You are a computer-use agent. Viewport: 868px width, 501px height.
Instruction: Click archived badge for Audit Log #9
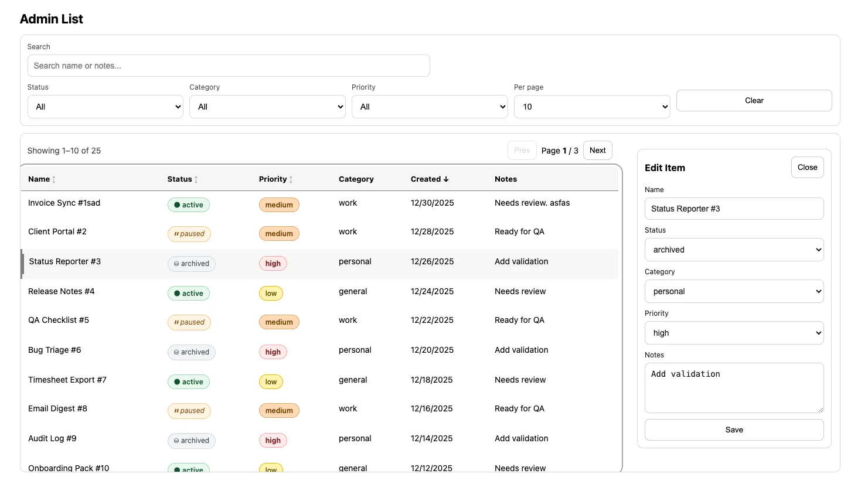(x=192, y=441)
